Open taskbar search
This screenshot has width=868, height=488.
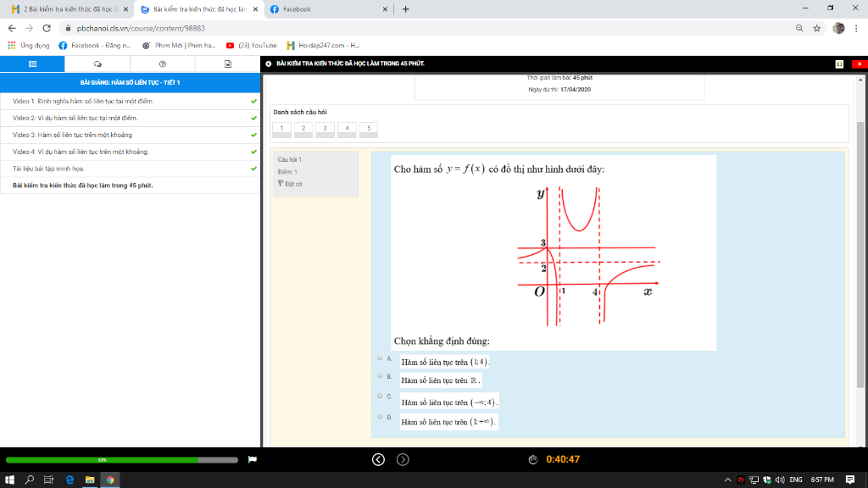click(x=30, y=480)
